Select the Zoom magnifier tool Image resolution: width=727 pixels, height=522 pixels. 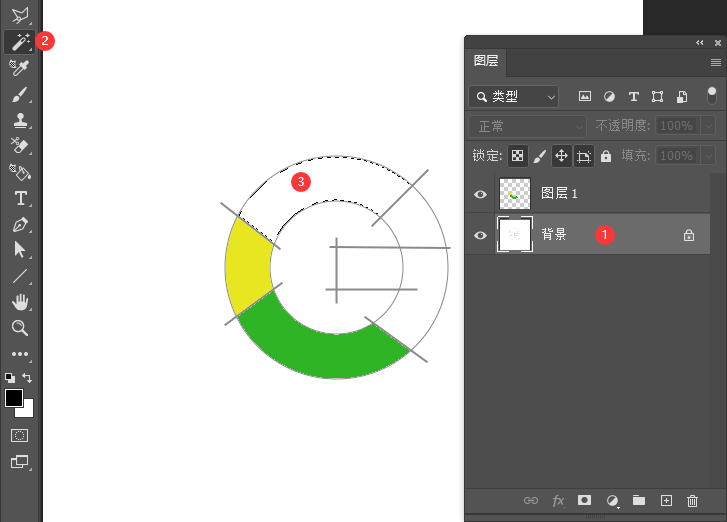pyautogui.click(x=19, y=328)
